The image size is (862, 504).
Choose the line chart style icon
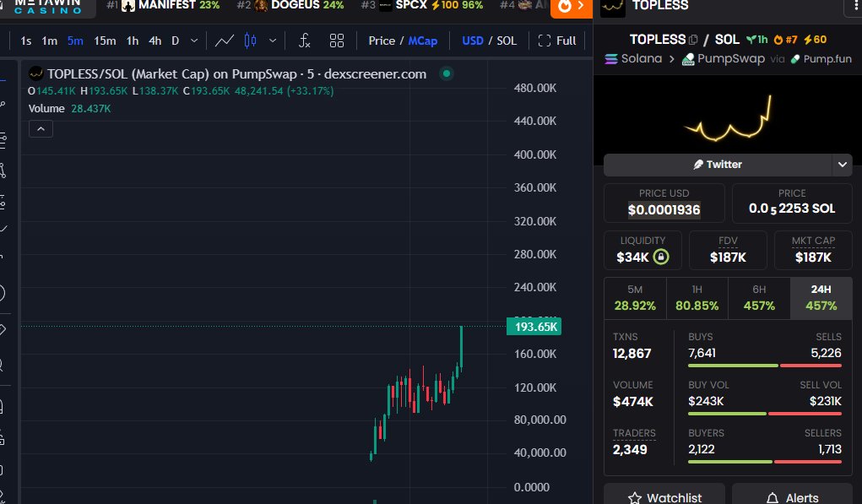pos(225,41)
